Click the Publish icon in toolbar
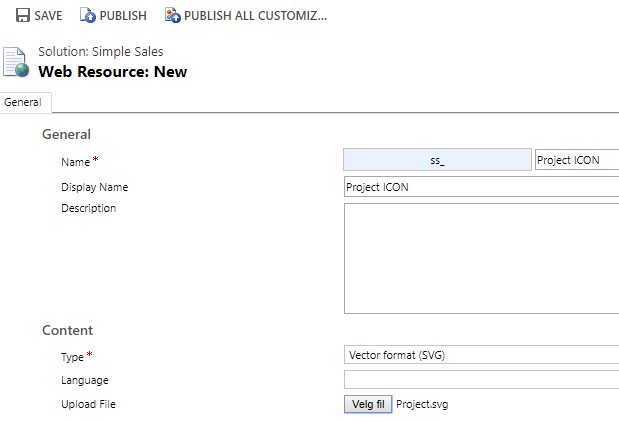 pyautogui.click(x=88, y=16)
